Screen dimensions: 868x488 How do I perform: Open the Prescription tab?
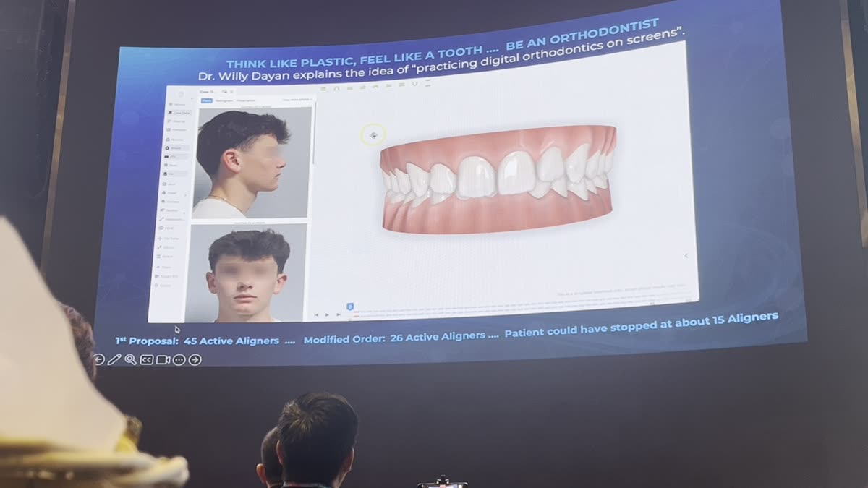tap(247, 99)
